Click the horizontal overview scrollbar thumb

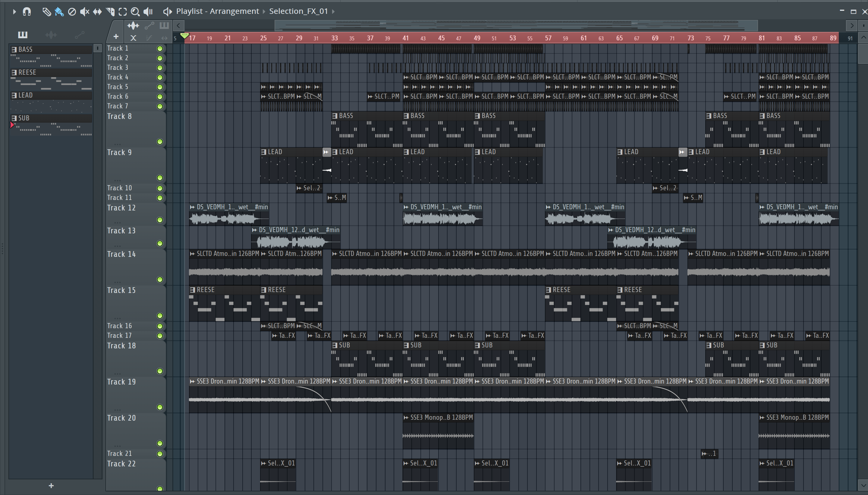click(x=516, y=25)
